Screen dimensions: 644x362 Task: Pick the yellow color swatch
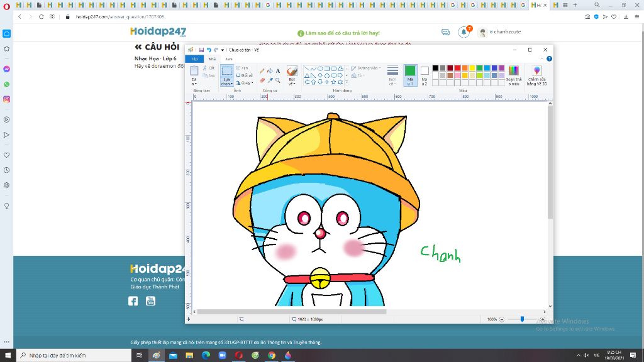(x=472, y=68)
